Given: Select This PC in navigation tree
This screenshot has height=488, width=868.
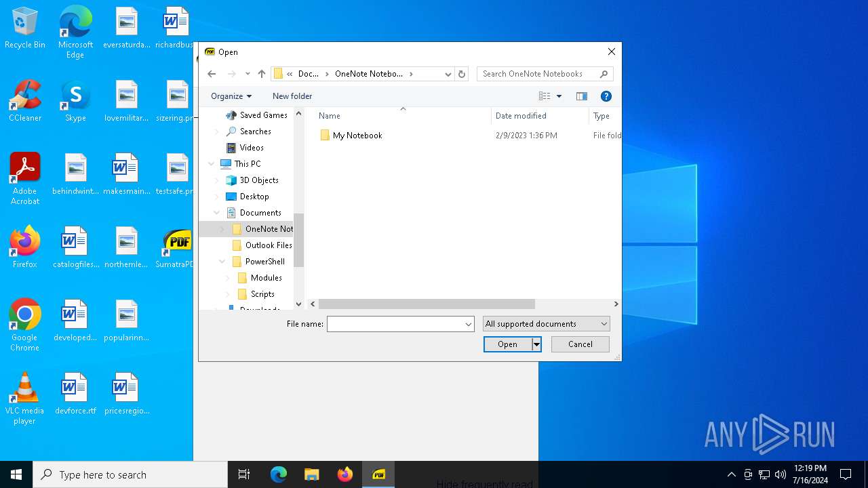Looking at the screenshot, I should (248, 164).
